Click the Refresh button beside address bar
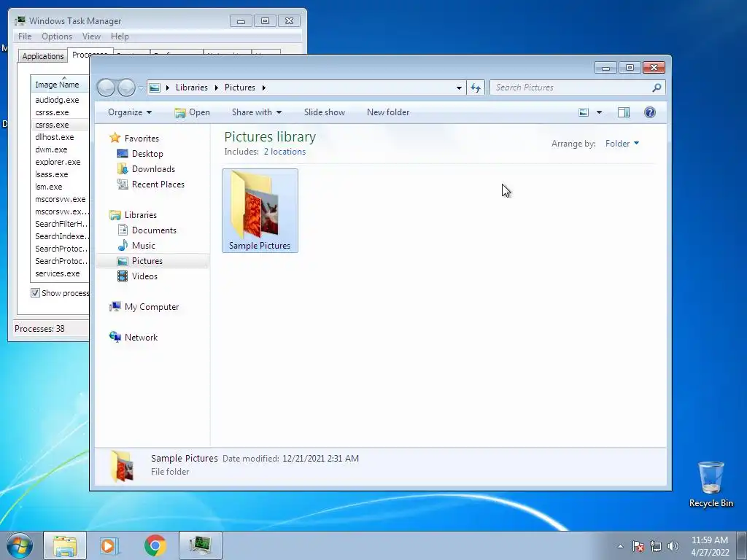Image resolution: width=747 pixels, height=560 pixels. click(x=476, y=87)
